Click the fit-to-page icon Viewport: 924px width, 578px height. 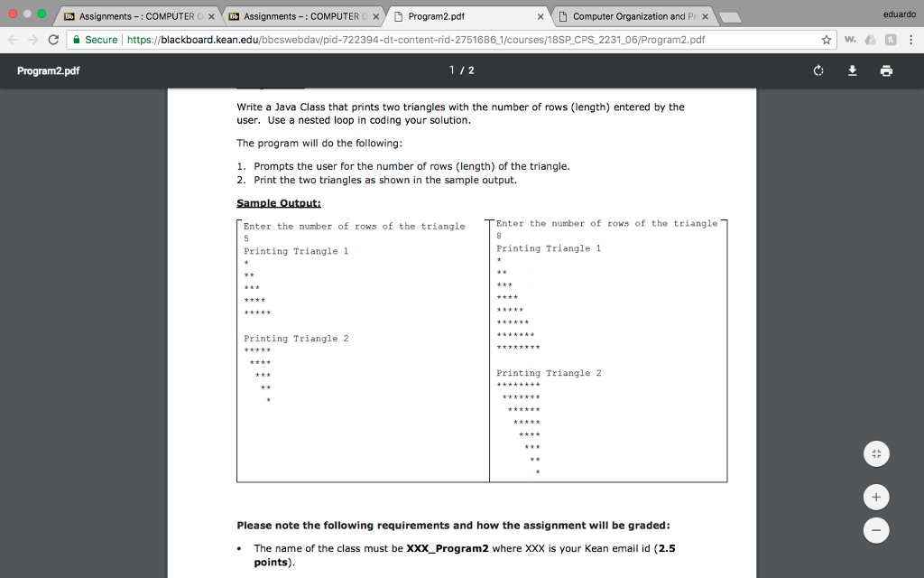click(875, 453)
